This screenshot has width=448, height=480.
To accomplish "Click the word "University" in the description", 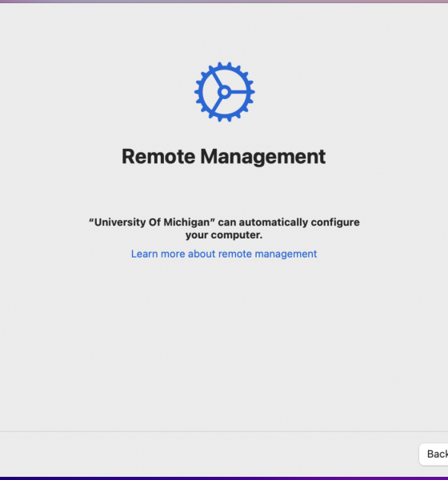I will (120, 222).
